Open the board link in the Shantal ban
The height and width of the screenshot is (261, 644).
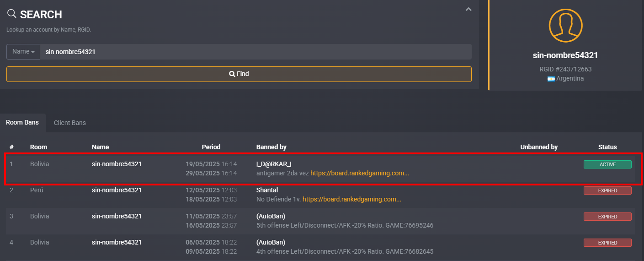352,200
